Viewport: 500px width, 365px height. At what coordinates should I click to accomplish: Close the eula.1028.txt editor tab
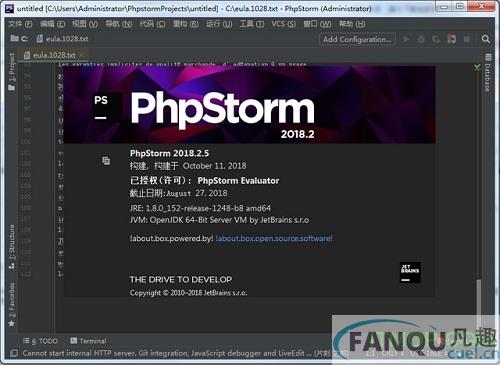[x=82, y=54]
